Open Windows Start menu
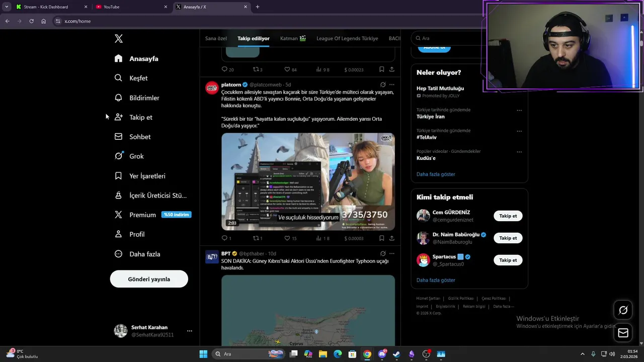644x362 pixels. tap(203, 354)
